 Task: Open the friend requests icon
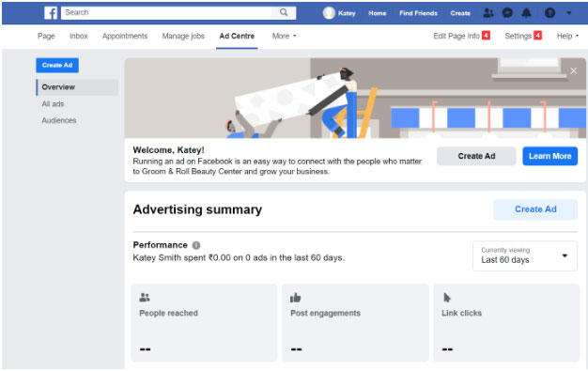coord(488,13)
